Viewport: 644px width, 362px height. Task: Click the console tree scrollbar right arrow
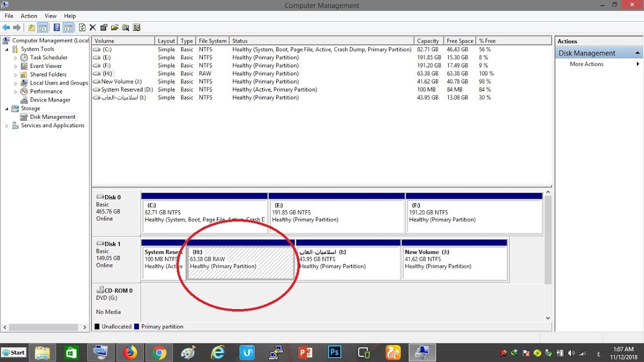click(85, 327)
